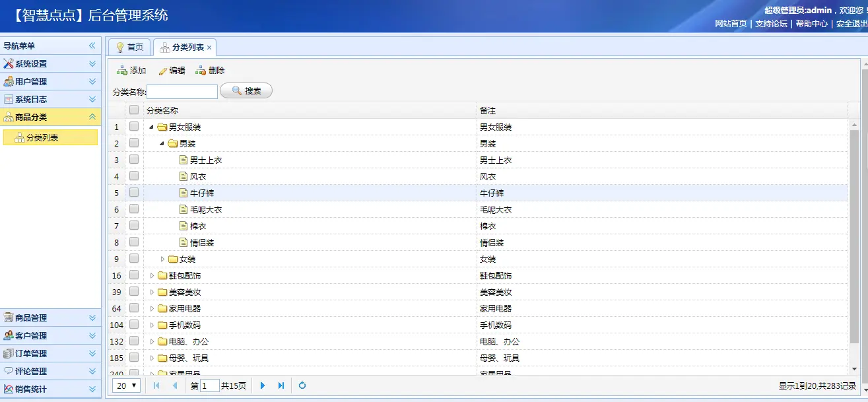Screen dimensions: 868x402
Task: Click the 用户管理 people icon
Action: tap(9, 82)
